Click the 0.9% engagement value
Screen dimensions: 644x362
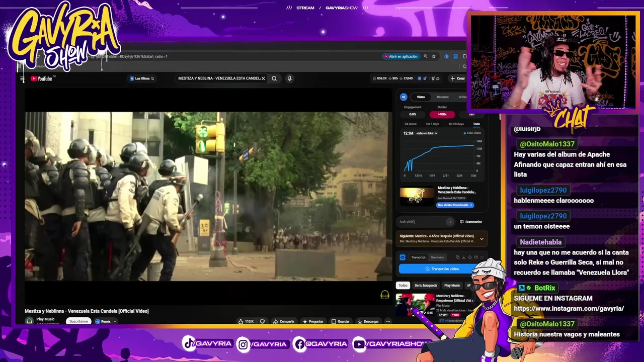(x=413, y=114)
